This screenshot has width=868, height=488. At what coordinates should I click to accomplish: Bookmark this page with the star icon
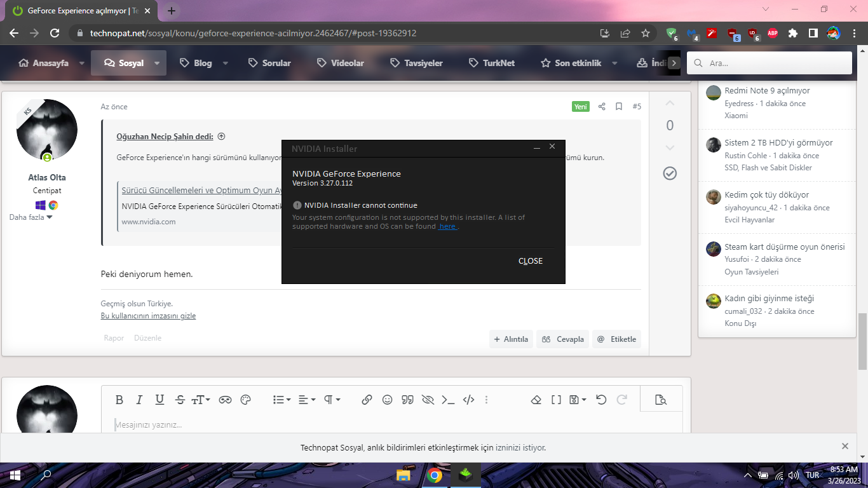pos(646,33)
